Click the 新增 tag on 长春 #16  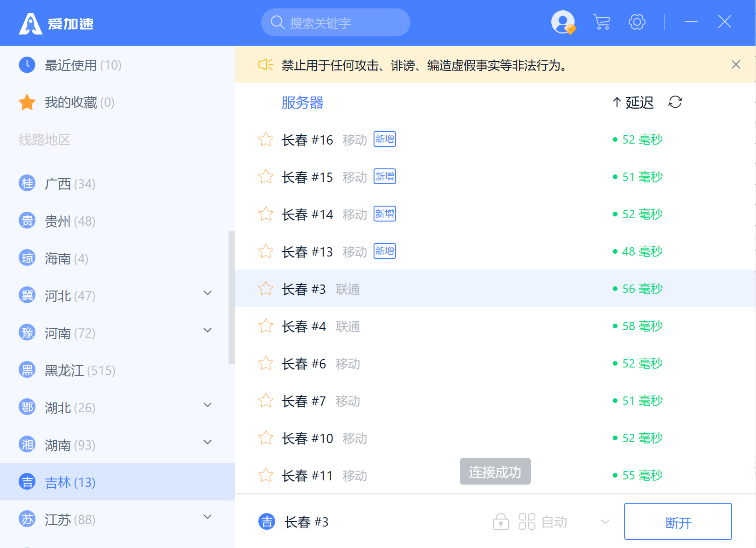[x=385, y=139]
